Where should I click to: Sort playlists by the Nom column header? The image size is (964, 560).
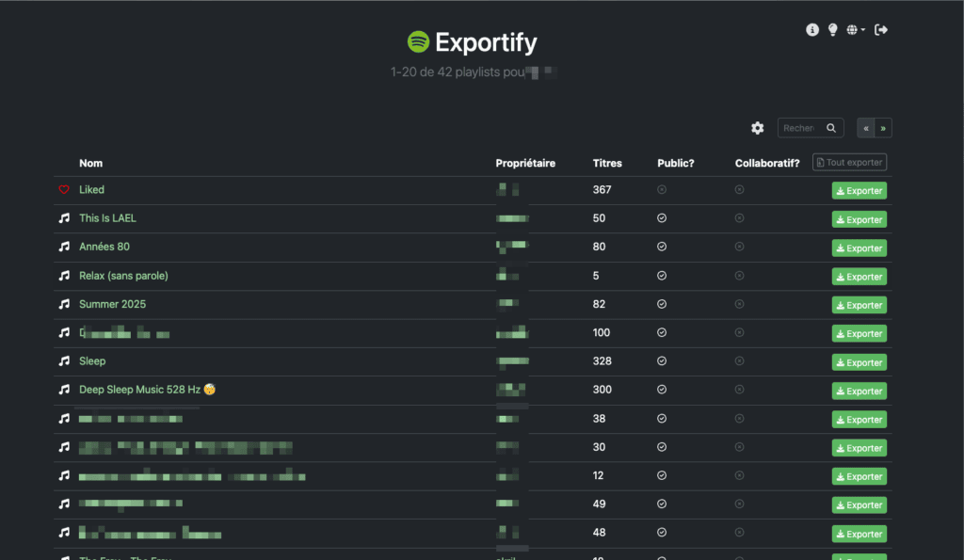point(90,163)
